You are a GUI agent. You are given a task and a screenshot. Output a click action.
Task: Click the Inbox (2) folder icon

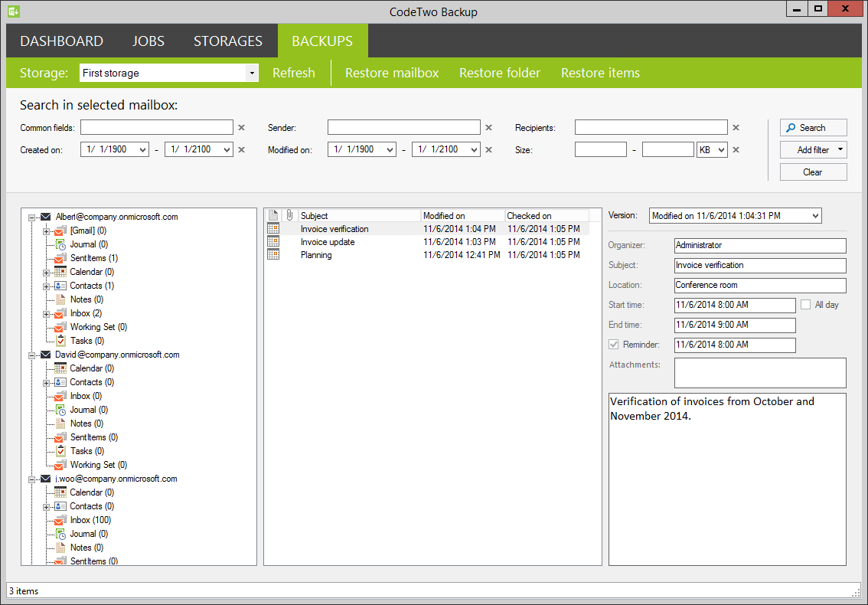pyautogui.click(x=60, y=313)
